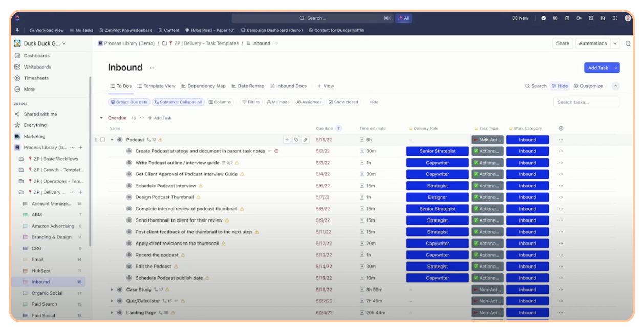Viewport: 644px width, 332px height.
Task: Click the search tasks input field
Action: [x=587, y=102]
